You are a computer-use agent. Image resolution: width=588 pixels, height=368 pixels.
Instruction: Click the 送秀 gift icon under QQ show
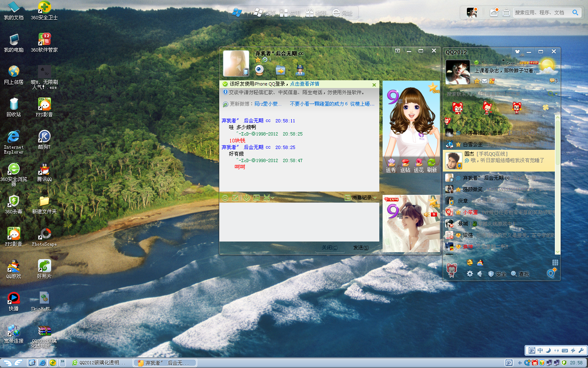pos(391,166)
